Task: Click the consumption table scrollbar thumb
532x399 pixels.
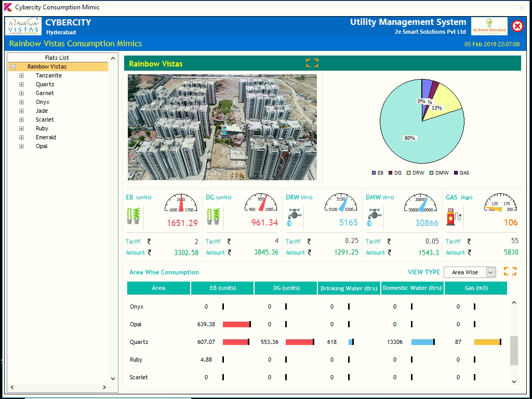Action: (514, 351)
